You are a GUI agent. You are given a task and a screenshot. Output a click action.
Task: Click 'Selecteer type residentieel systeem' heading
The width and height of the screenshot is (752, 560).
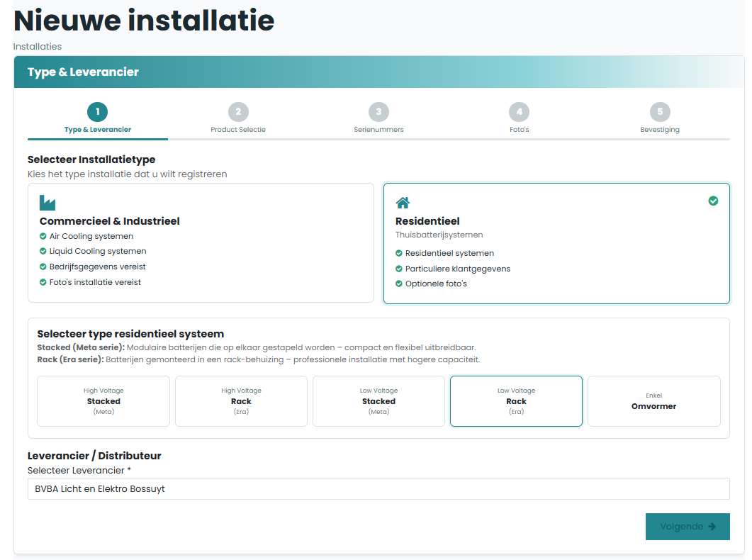tap(130, 334)
